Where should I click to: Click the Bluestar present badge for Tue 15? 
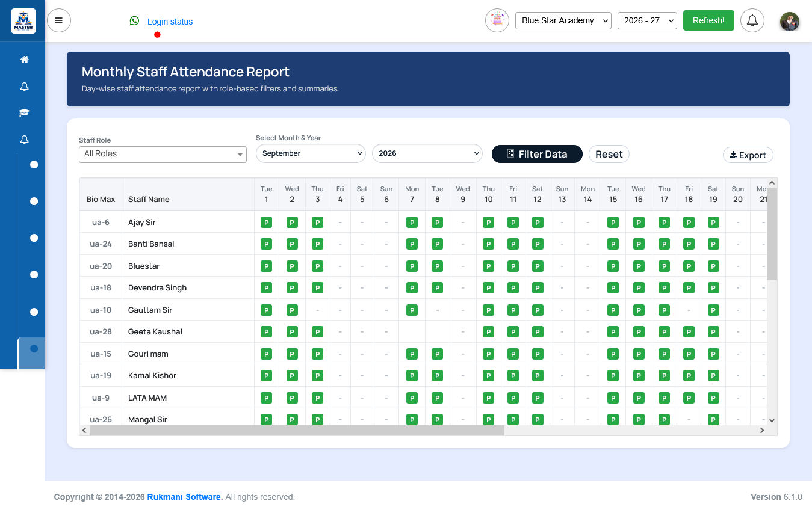coord(613,266)
